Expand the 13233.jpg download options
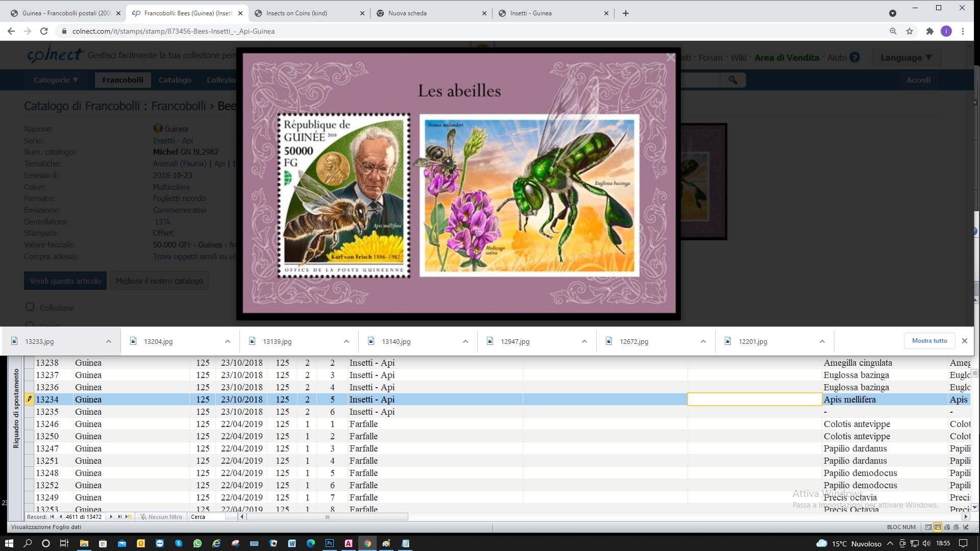 click(109, 341)
